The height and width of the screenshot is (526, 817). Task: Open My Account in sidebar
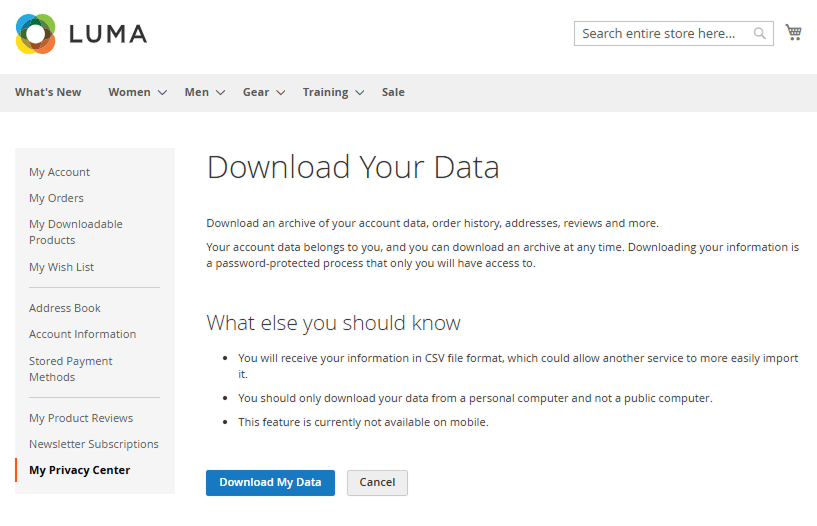coord(59,172)
